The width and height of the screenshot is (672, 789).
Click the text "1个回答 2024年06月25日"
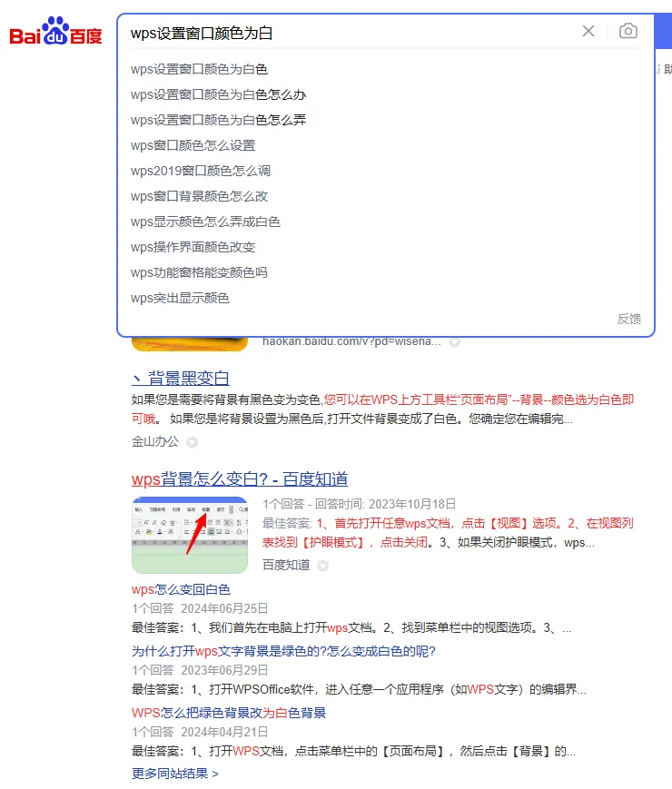pyautogui.click(x=200, y=608)
